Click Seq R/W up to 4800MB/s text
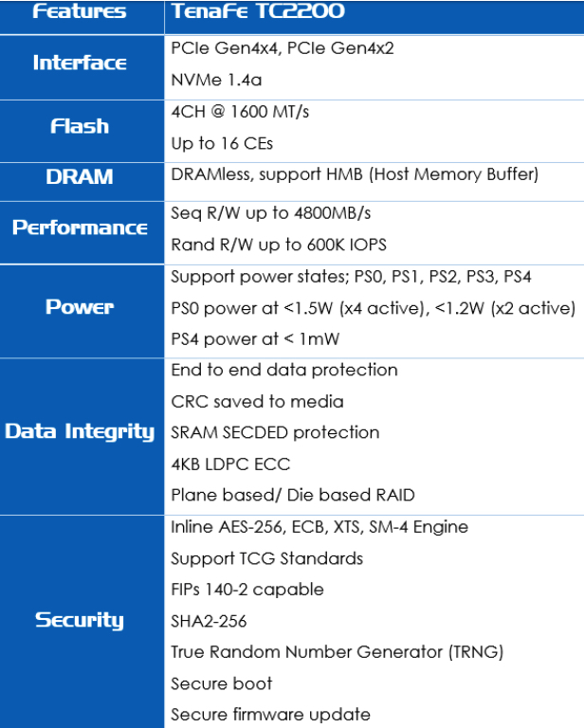Screen dimensions: 584x728 click(270, 213)
